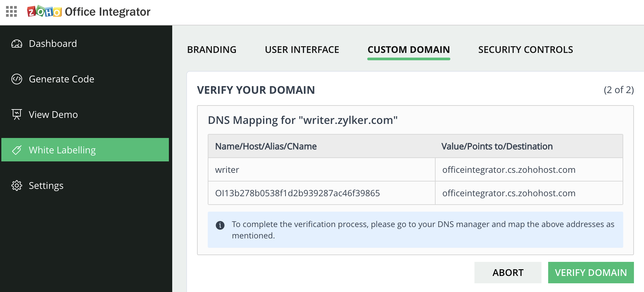Click the Verify Domain button
The height and width of the screenshot is (292, 644).
[591, 273]
